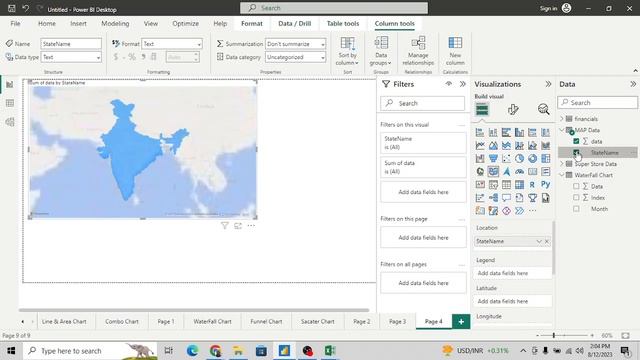
Task: Select the funnel chart visual
Action: coord(493,158)
